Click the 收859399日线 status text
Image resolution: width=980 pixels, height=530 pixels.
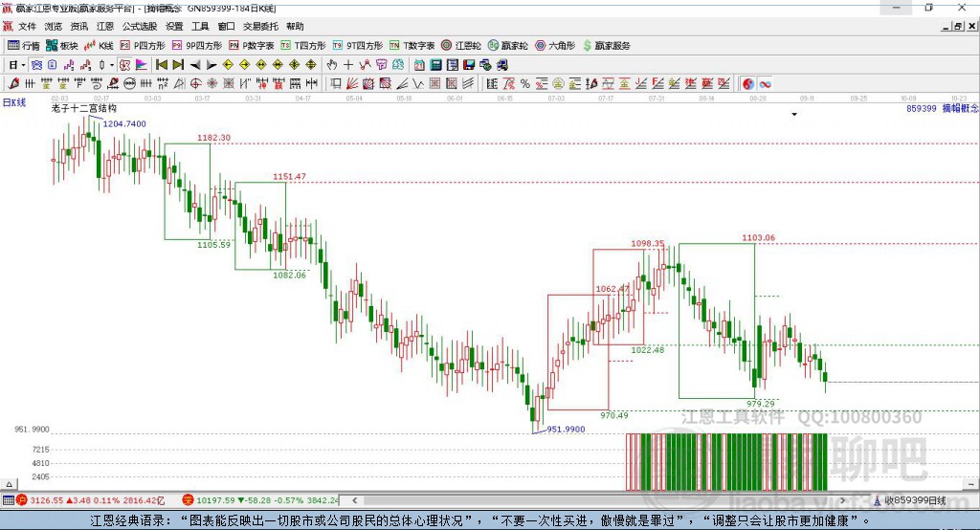point(914,500)
